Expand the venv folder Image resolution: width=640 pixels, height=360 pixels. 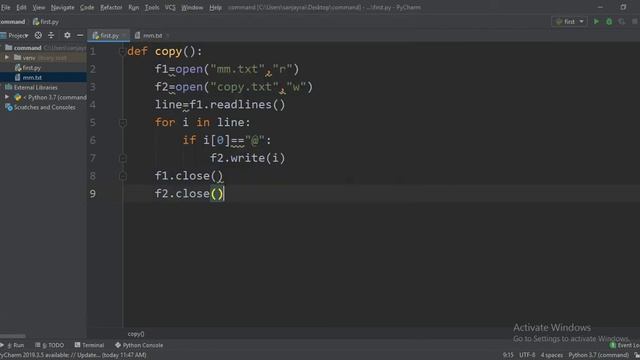coord(7,58)
